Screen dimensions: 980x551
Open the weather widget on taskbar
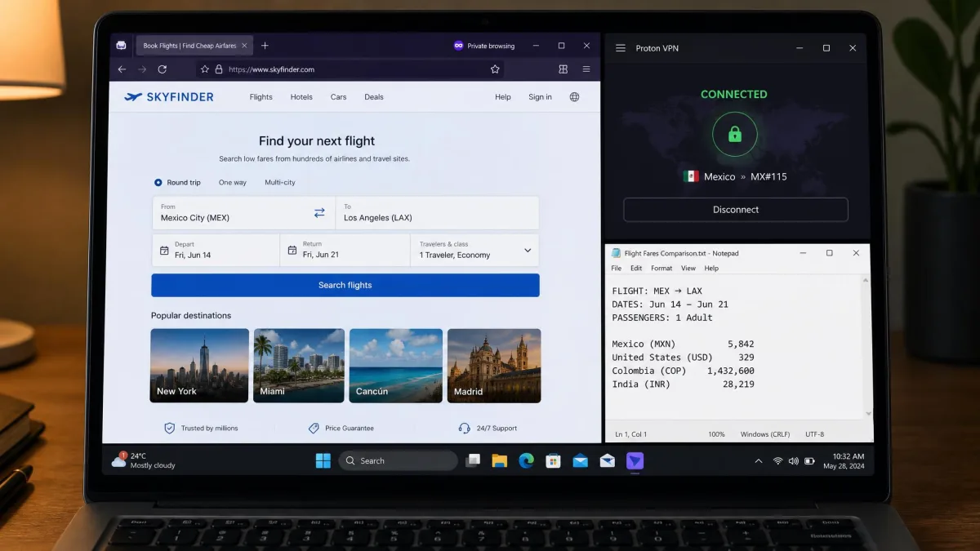(143, 460)
